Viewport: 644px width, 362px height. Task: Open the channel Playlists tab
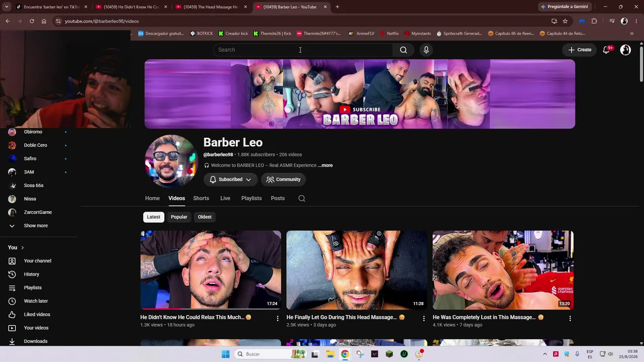252,198
